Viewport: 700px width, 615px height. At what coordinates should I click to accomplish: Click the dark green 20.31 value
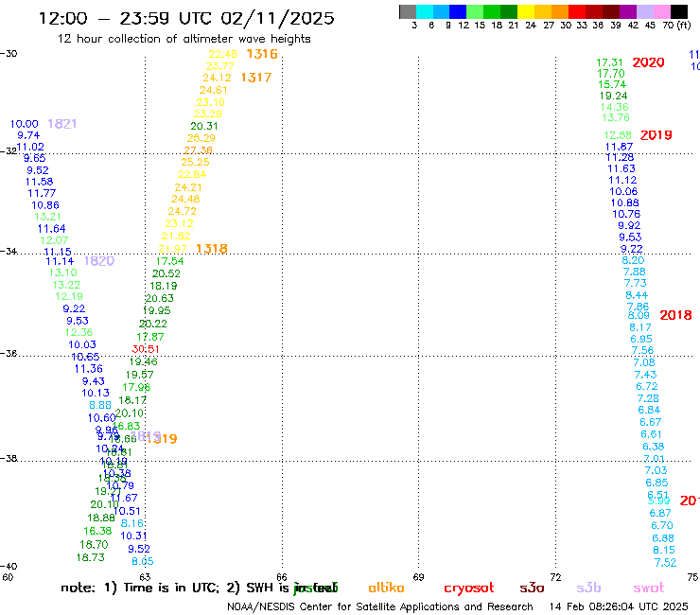[204, 127]
